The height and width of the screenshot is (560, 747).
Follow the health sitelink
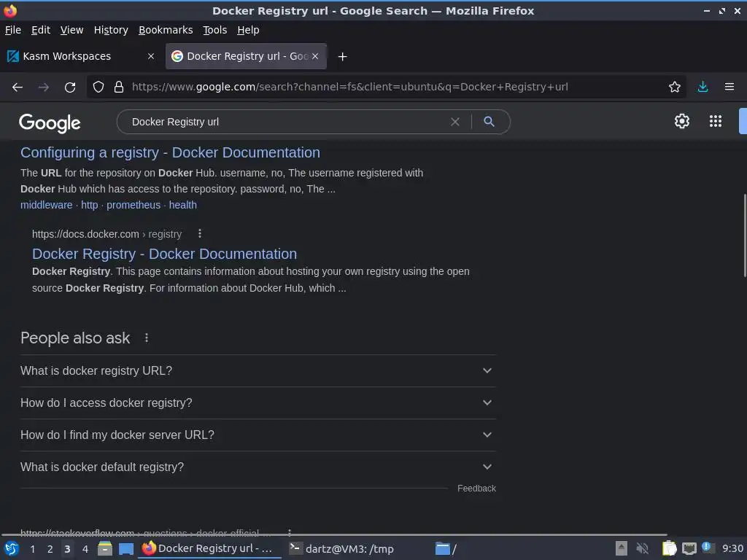[x=183, y=205]
